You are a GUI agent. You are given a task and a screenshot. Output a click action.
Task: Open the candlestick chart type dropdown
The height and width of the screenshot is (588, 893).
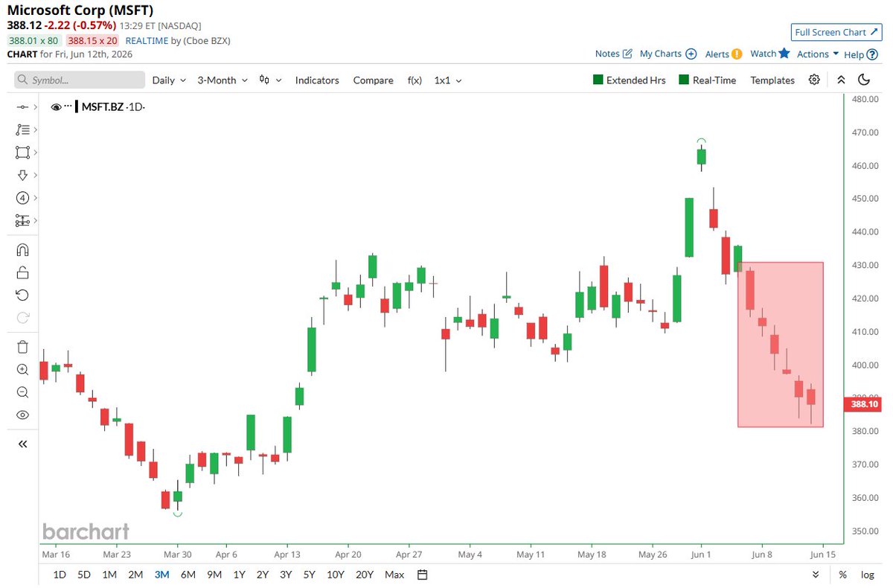click(x=269, y=80)
